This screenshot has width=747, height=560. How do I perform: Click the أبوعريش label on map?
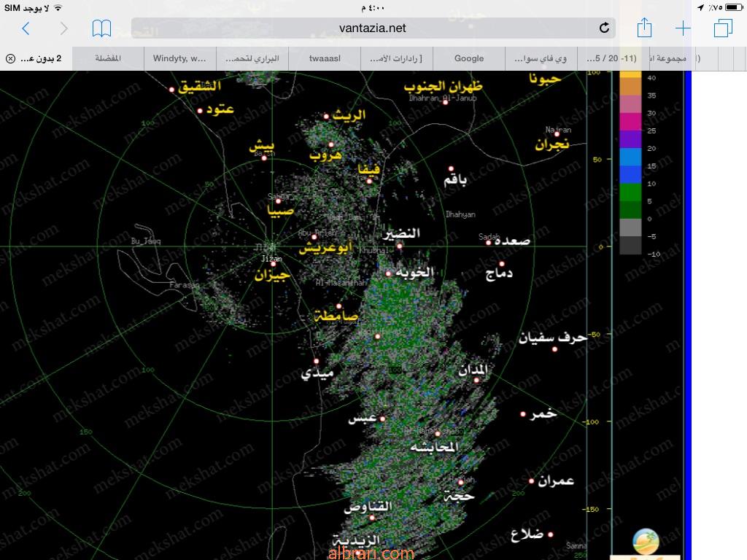326,248
